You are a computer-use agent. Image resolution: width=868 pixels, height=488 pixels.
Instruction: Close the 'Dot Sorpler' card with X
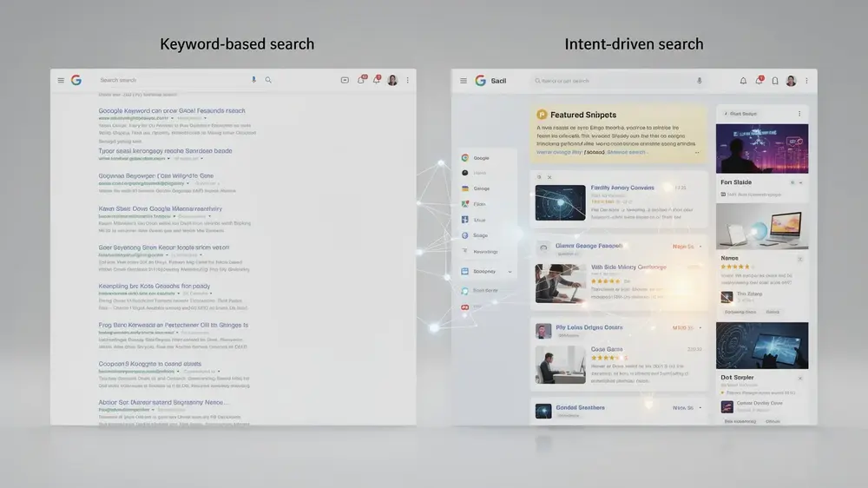click(x=800, y=379)
